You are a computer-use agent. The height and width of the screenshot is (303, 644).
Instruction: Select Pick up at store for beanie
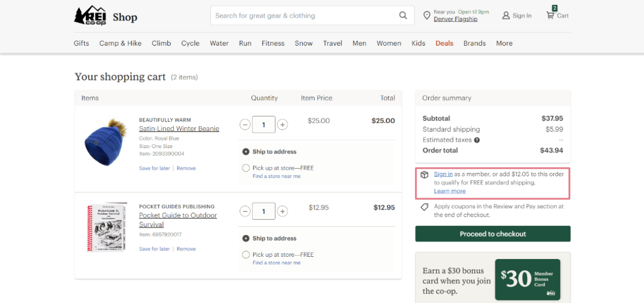click(246, 168)
